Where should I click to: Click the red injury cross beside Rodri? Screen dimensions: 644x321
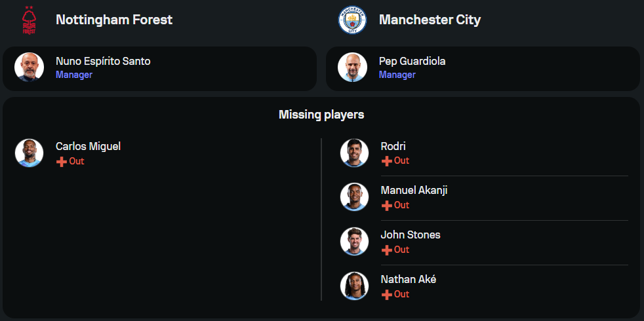(x=387, y=161)
